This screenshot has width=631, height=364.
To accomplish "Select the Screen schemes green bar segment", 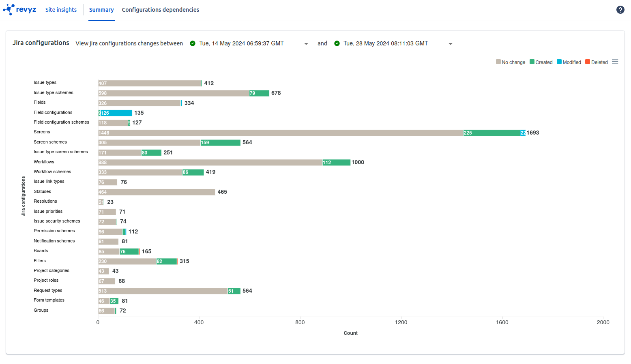I will pos(221,143).
